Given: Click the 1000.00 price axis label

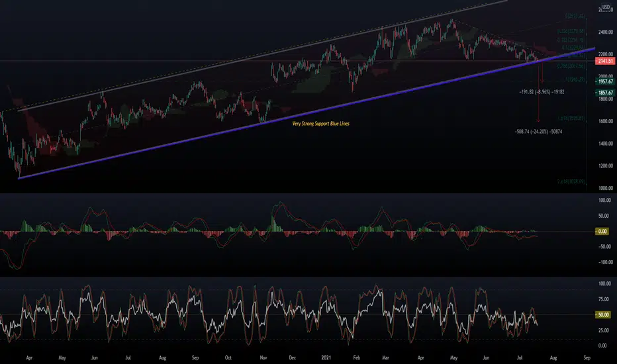Looking at the screenshot, I should coord(606,189).
